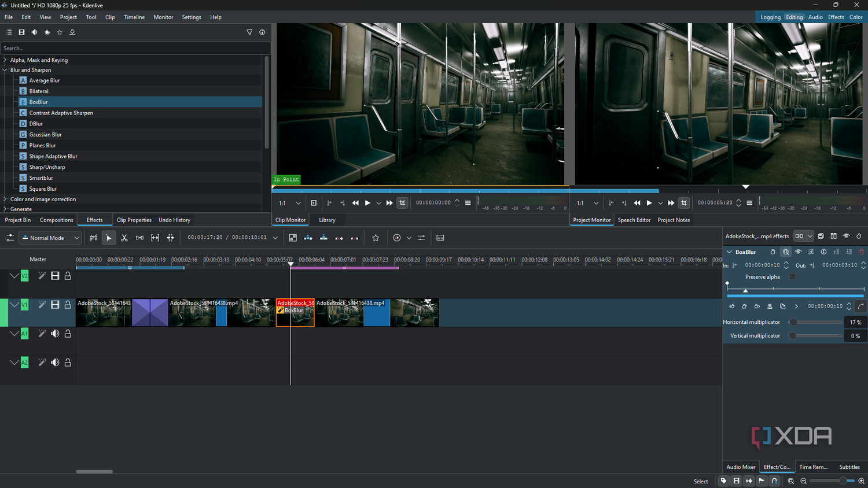Toggle timeline snapping magnet
The width and height of the screenshot is (868, 488).
coord(774,481)
